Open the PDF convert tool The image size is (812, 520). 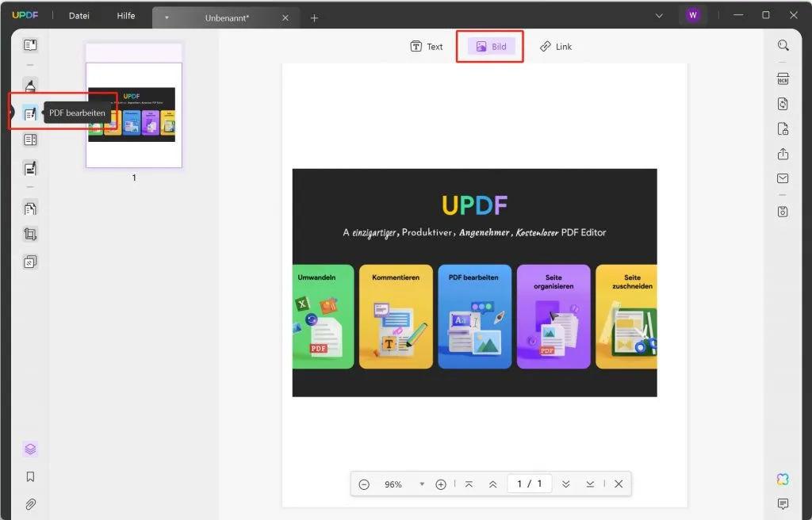[783, 103]
